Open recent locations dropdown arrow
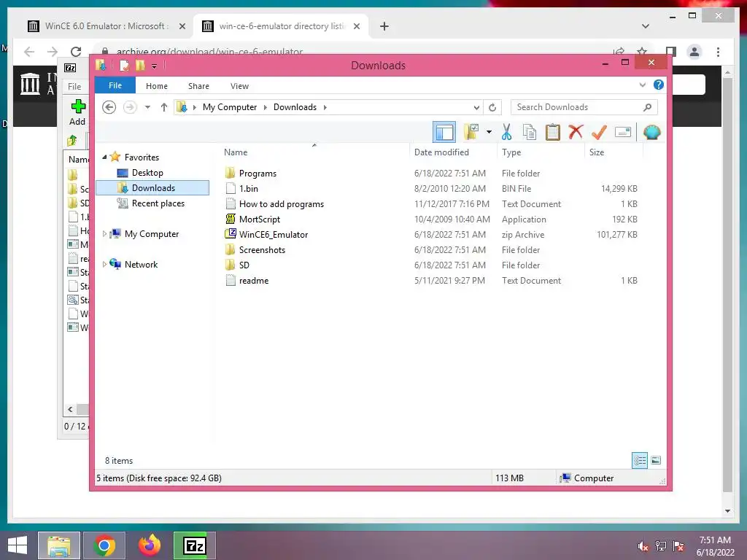Viewport: 747px width, 560px height. pyautogui.click(x=147, y=107)
